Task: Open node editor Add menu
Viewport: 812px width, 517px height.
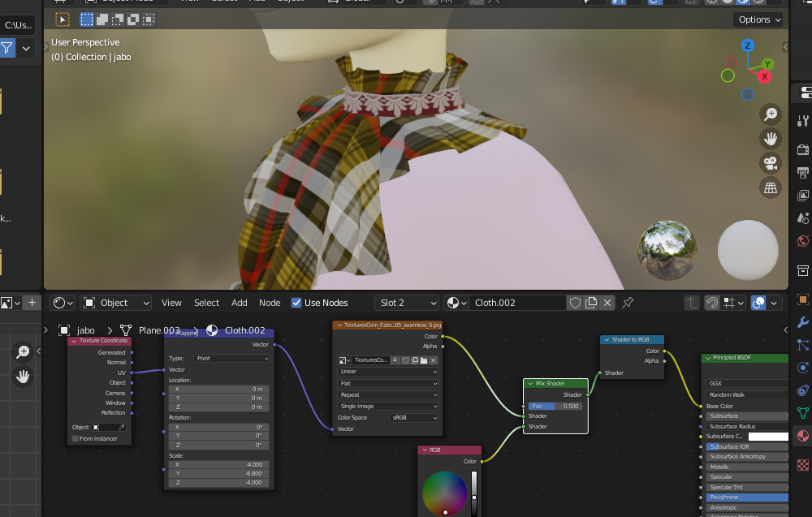Action: coord(240,303)
